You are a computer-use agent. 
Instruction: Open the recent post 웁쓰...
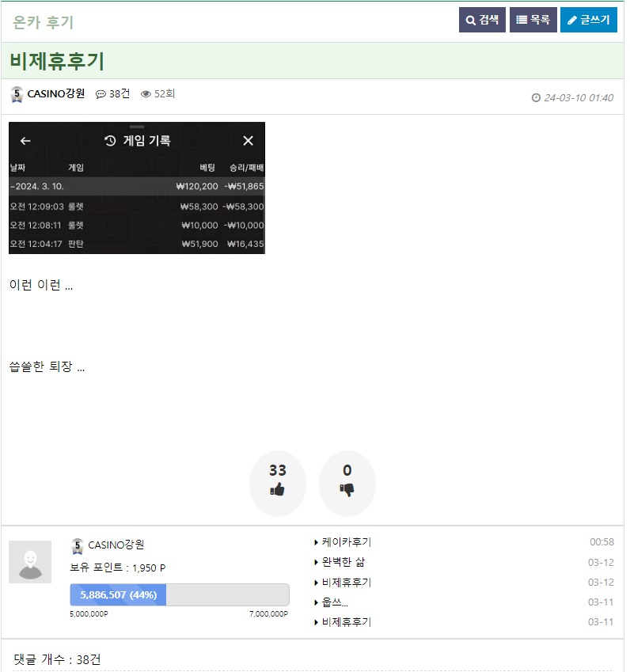pyautogui.click(x=335, y=602)
